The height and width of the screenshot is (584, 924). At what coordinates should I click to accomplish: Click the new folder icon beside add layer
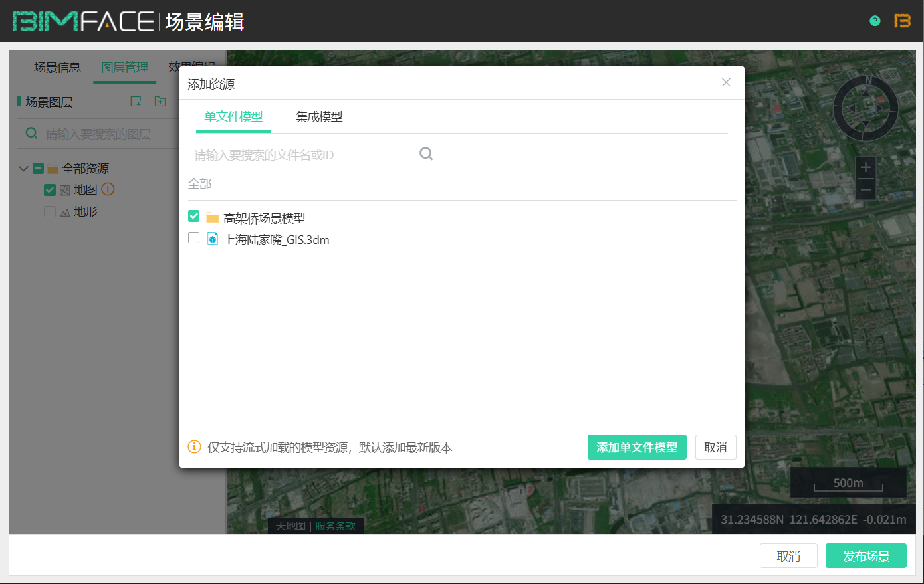pos(160,101)
